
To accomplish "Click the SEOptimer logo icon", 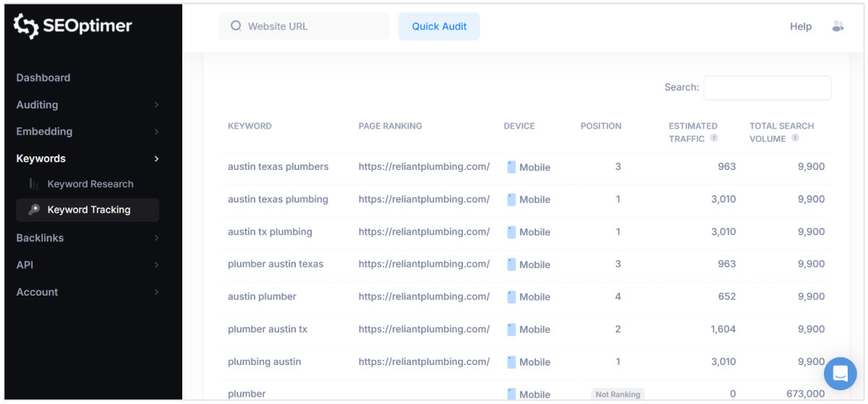I will point(26,26).
